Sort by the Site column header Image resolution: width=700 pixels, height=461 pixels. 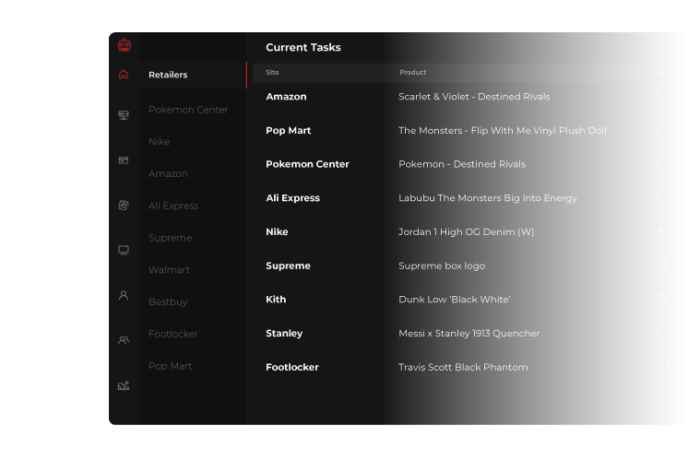pyautogui.click(x=273, y=73)
